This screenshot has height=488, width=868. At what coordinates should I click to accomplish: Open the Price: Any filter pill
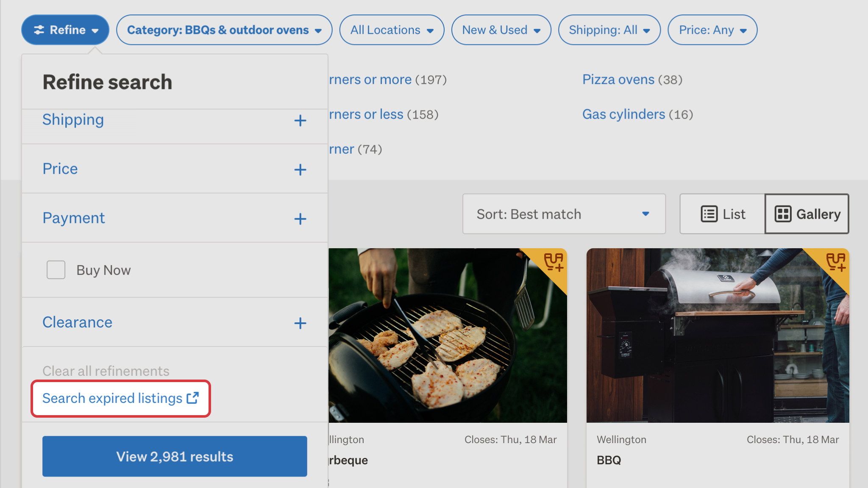pyautogui.click(x=712, y=30)
